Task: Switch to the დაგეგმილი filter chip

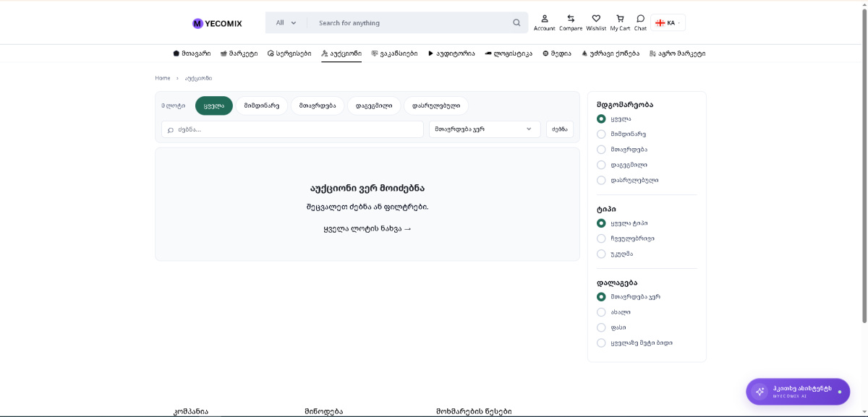Action: pos(374,106)
